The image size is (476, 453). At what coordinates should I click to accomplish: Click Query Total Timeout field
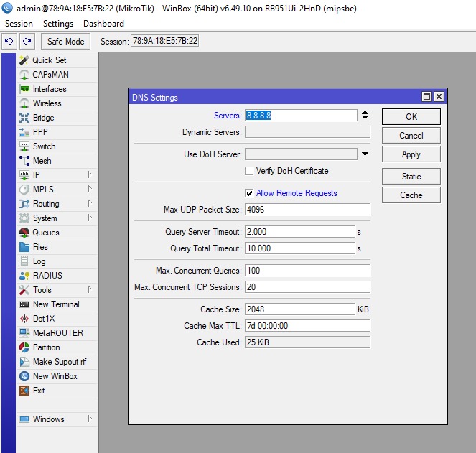[300, 248]
